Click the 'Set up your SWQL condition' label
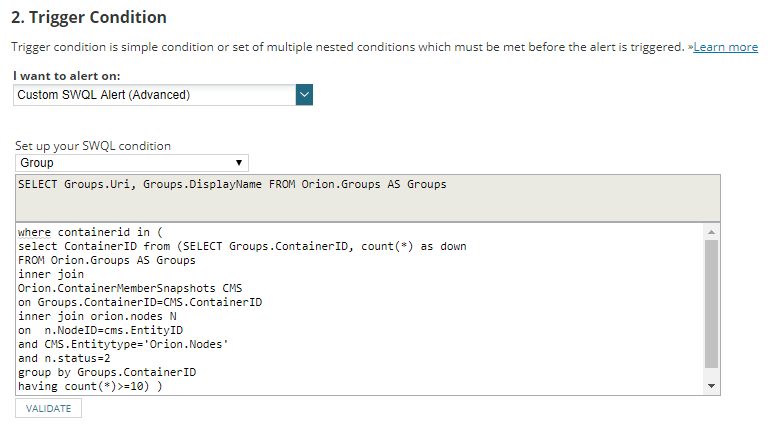 (93, 146)
